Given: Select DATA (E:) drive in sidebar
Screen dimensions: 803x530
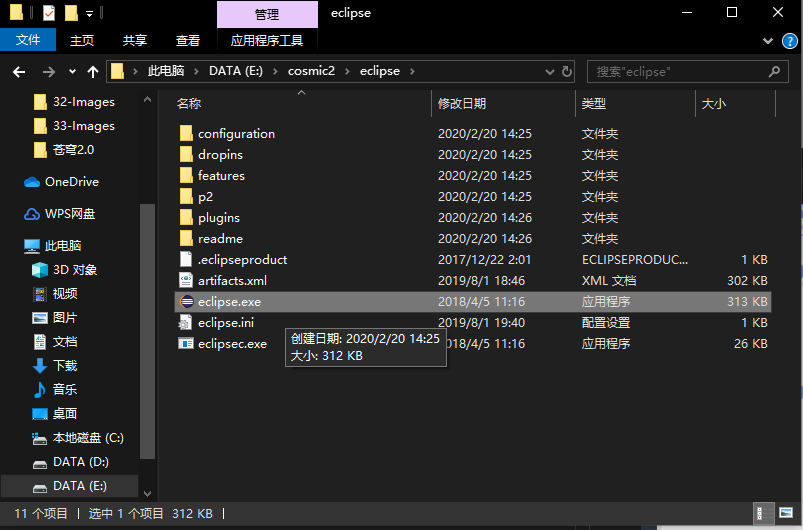Looking at the screenshot, I should [x=70, y=486].
